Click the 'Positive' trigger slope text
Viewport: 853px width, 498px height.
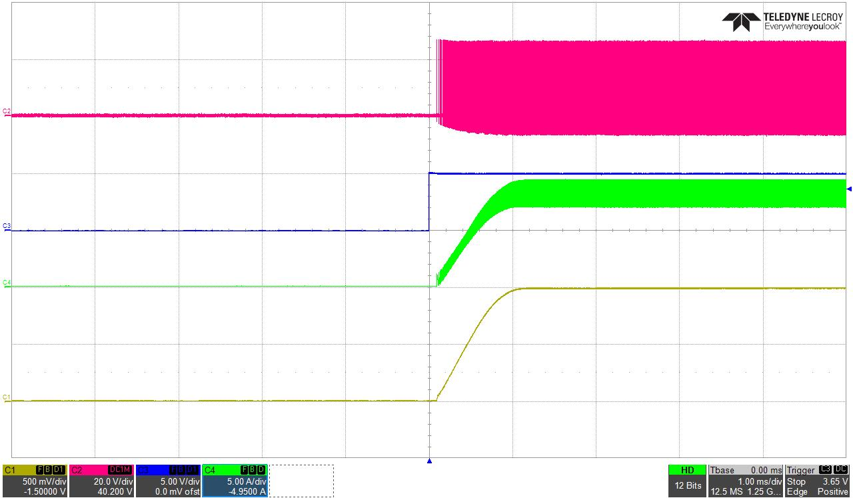[833, 491]
